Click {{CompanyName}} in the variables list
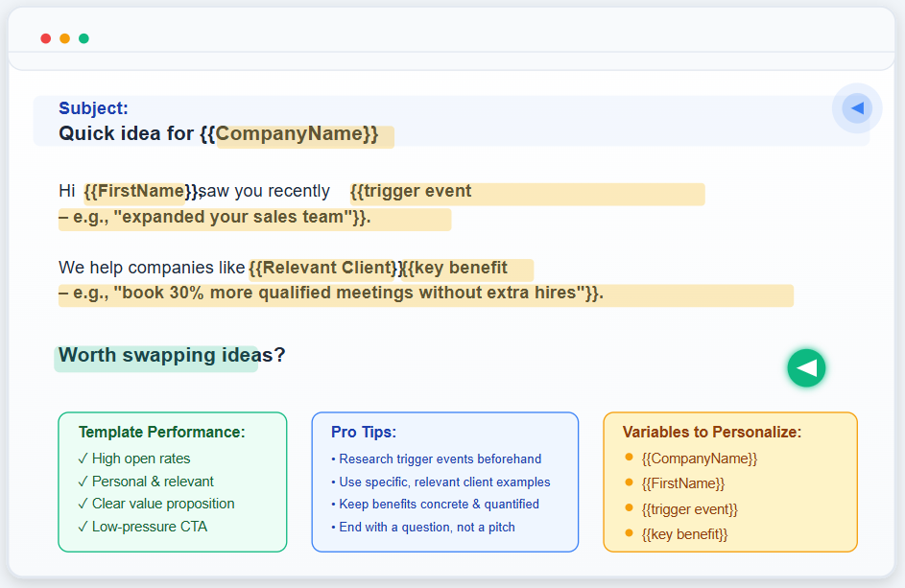 (699, 459)
